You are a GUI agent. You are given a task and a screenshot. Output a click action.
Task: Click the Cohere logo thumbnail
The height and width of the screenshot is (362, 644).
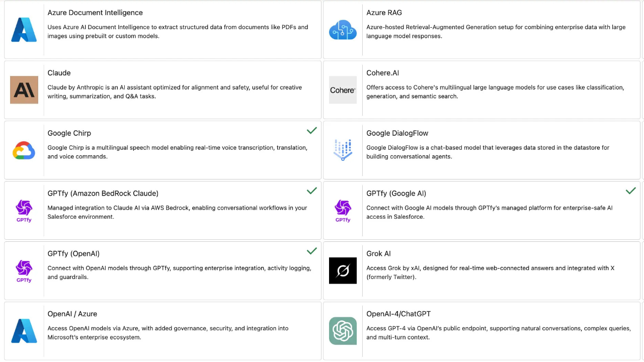point(343,90)
